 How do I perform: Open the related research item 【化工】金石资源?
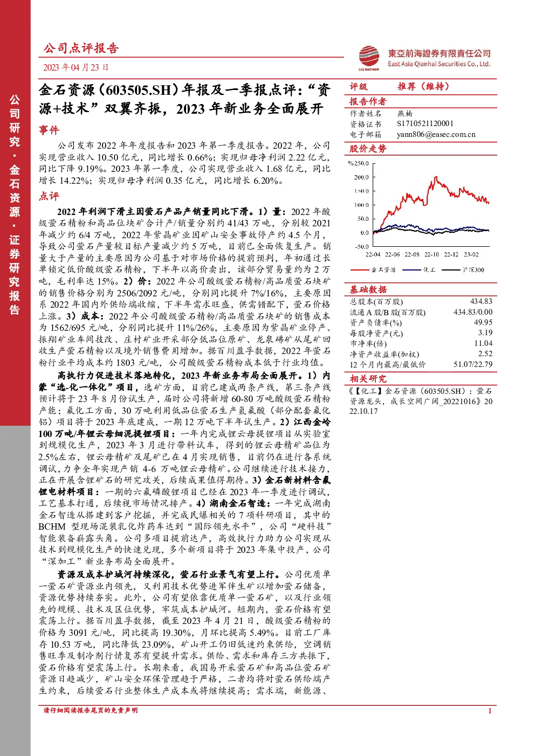(x=421, y=401)
